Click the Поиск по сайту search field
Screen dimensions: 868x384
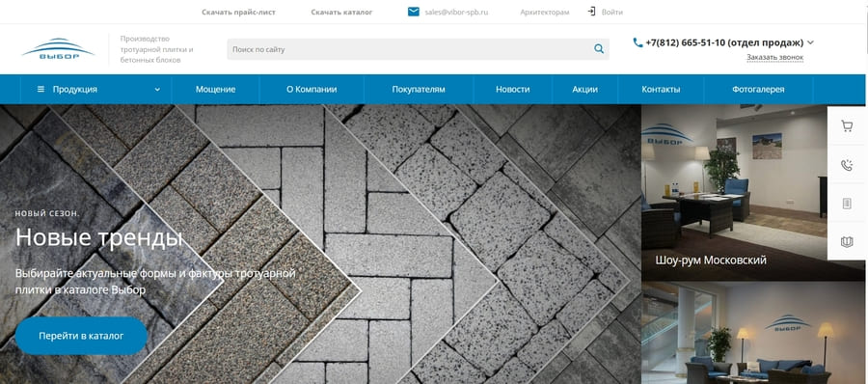click(418, 49)
